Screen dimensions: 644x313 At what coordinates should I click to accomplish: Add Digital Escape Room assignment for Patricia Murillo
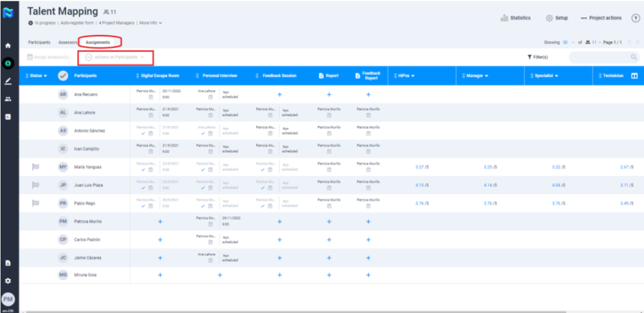[x=160, y=222]
